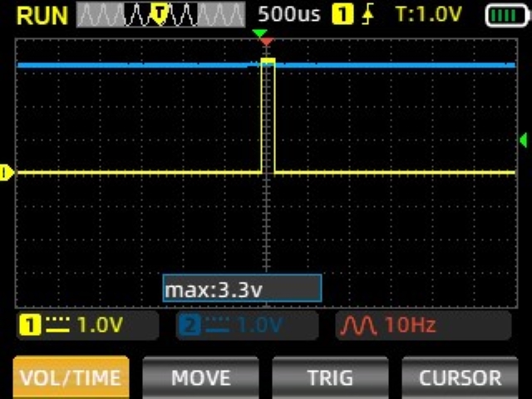This screenshot has width=532, height=399.
Task: Tap the red horizontal position marker
Action: (267, 42)
